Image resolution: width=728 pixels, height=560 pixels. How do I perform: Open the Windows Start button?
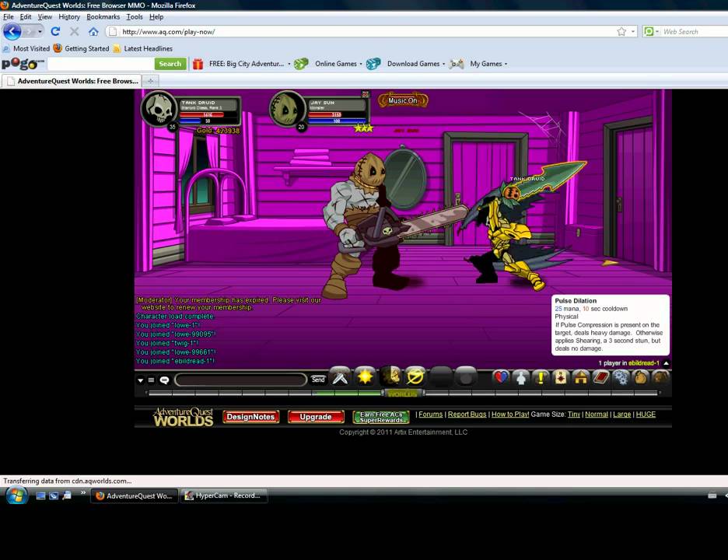[x=16, y=495]
